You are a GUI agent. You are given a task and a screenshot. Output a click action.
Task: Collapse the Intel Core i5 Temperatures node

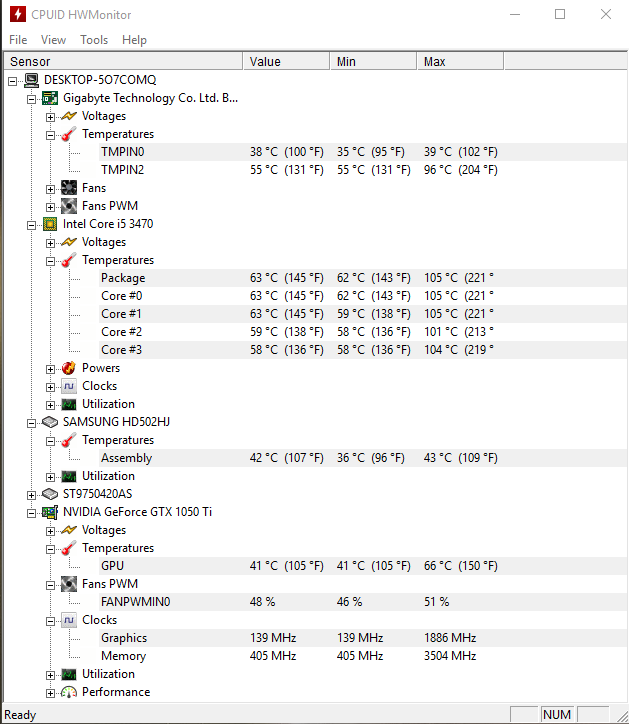coord(50,260)
